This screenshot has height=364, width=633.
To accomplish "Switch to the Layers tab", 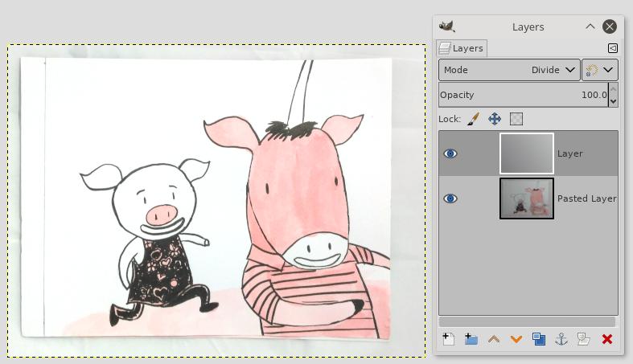I will (x=462, y=48).
